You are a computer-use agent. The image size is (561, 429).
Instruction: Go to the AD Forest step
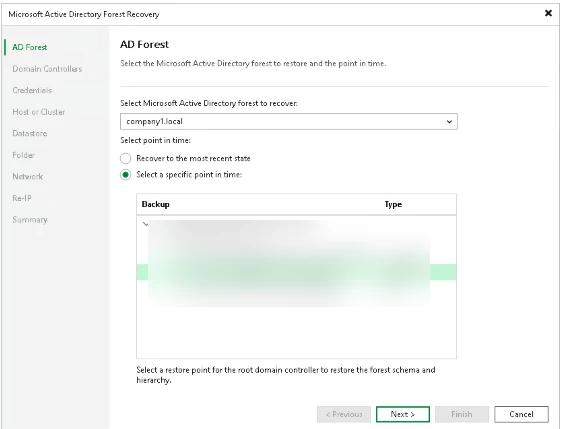pos(29,47)
